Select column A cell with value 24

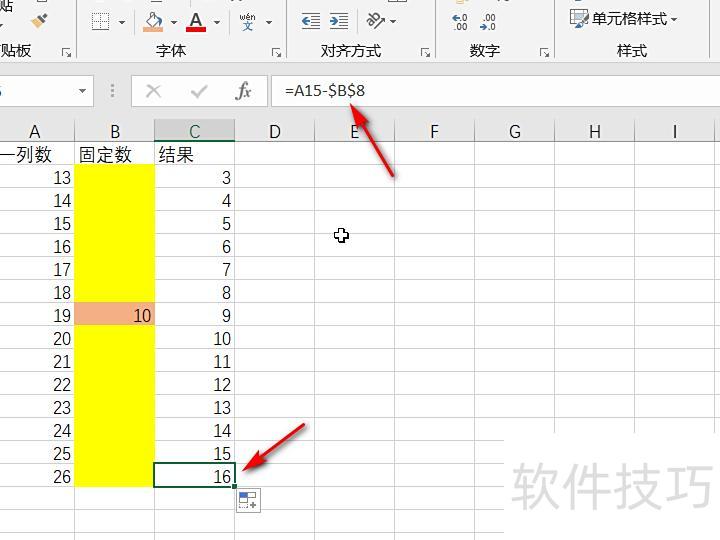point(37,429)
